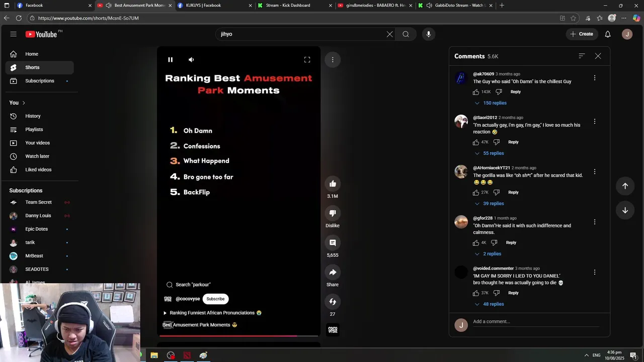Screen dimensions: 644x362
Task: Open Home in the sidebar
Action: [40, 54]
